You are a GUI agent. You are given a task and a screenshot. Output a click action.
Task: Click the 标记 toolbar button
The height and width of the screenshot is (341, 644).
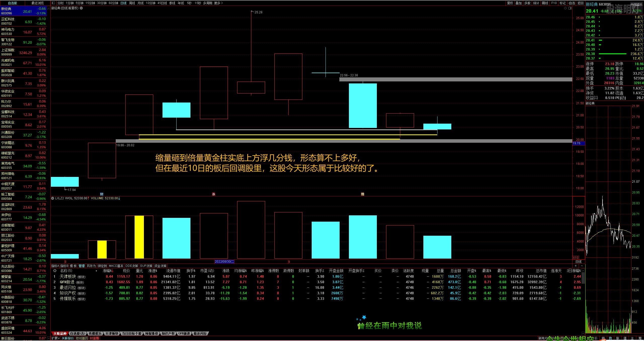tap(562, 3)
